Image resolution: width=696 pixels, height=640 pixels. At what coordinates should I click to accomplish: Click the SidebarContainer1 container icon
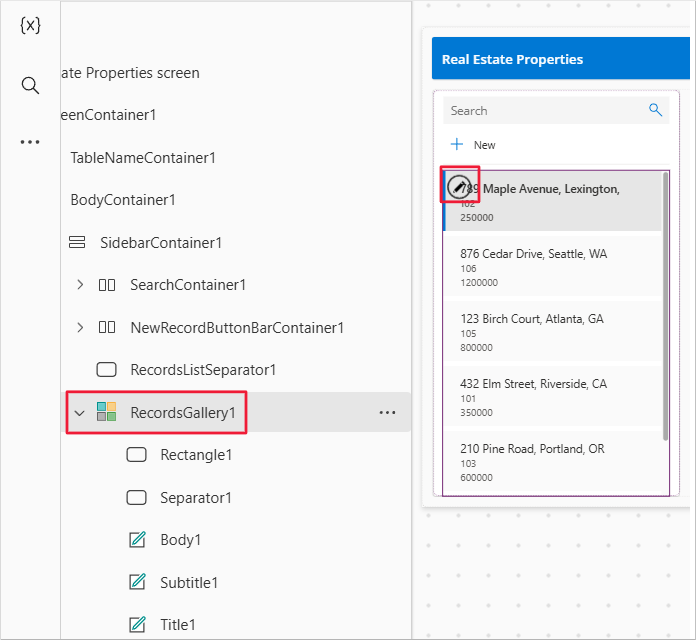pos(77,242)
